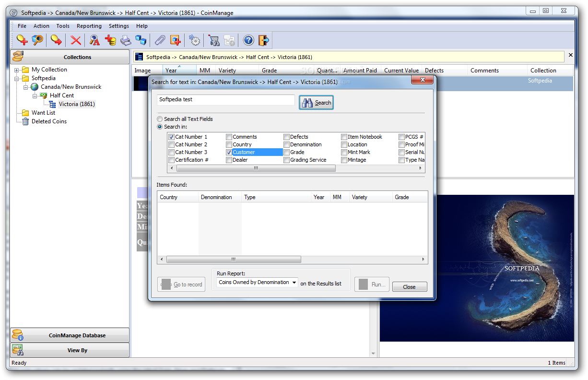588x380 pixels.
Task: Click the Go to record button
Action: point(181,284)
